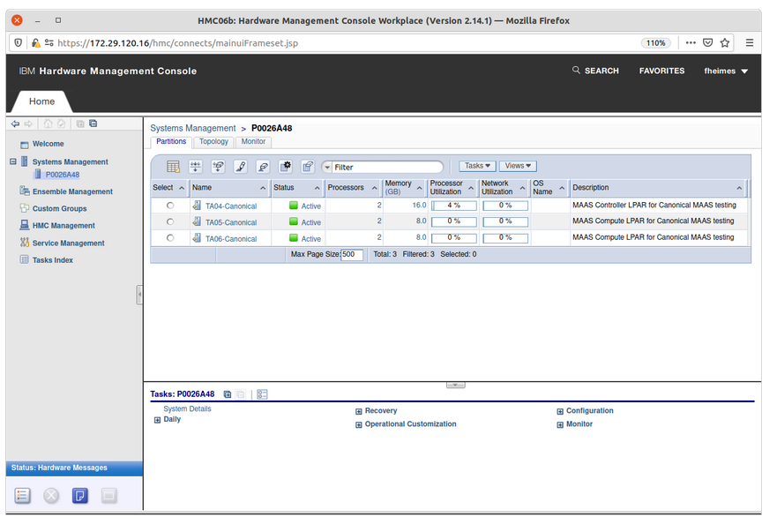Switch to the Topology tab
Screen dimensions: 777x532
213,142
